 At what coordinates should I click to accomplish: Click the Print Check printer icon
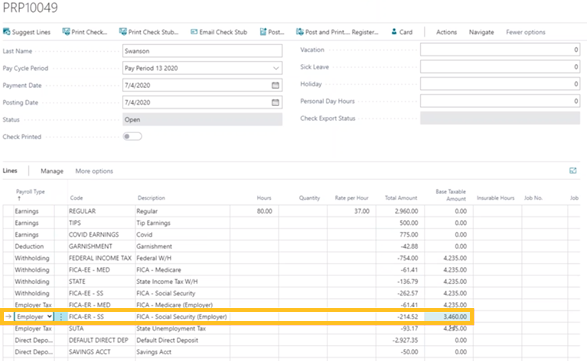[66, 32]
